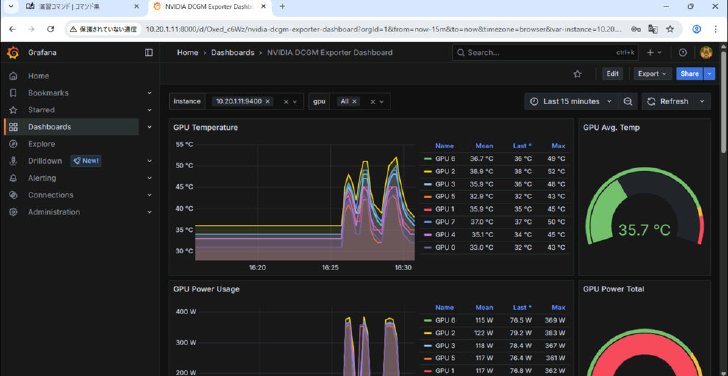The height and width of the screenshot is (376, 728).
Task: Open the Share options arrow
Action: pyautogui.click(x=709, y=74)
